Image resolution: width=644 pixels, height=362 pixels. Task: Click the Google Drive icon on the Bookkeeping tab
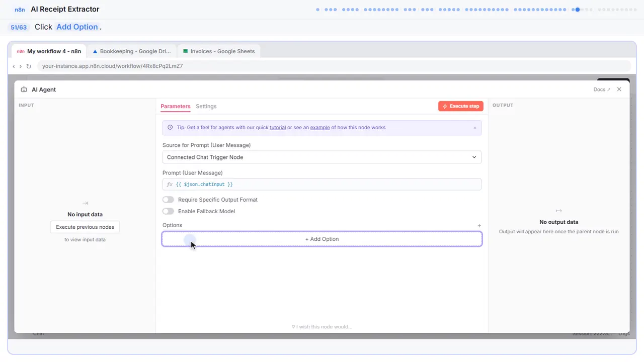click(95, 51)
